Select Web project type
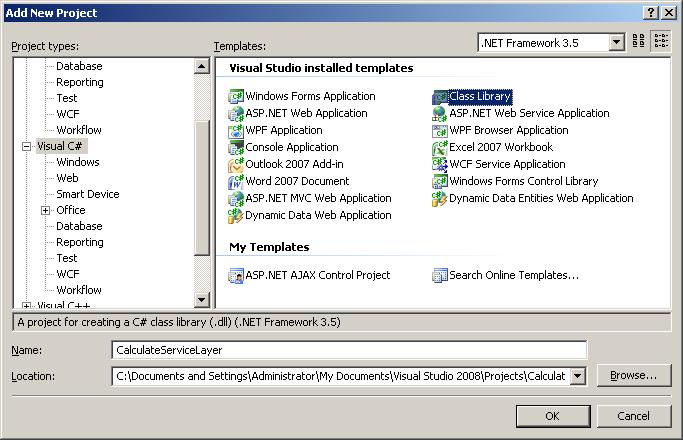The width and height of the screenshot is (683, 440). point(68,178)
